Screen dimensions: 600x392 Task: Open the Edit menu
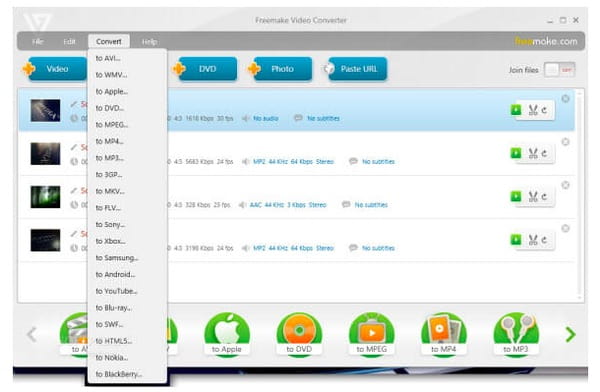coord(69,41)
